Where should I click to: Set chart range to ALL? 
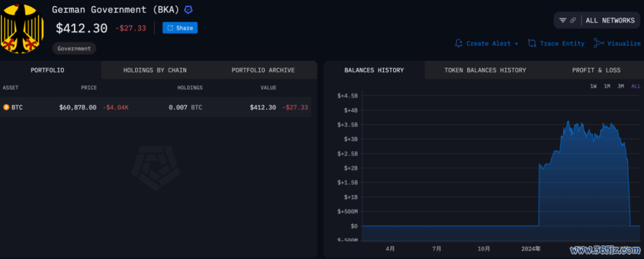636,86
